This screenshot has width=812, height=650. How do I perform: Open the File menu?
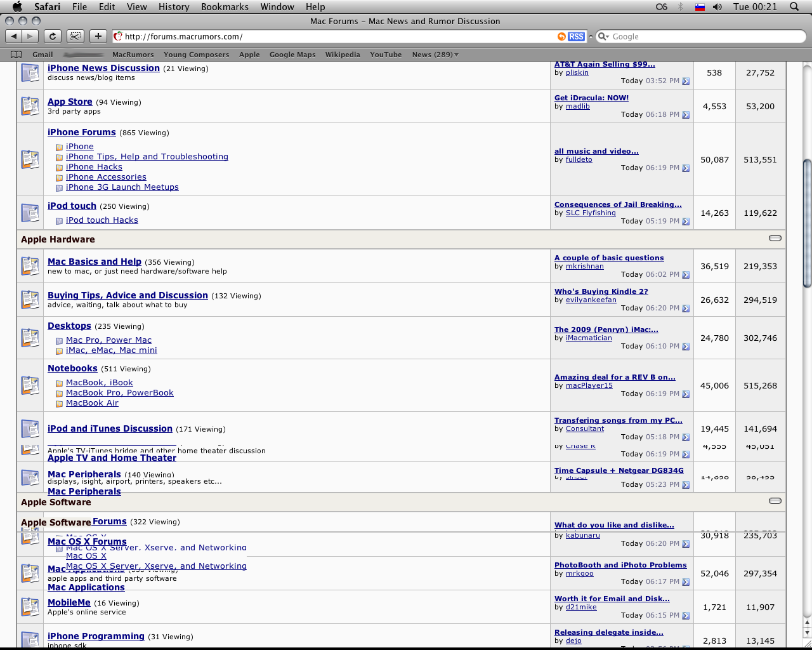coord(80,7)
